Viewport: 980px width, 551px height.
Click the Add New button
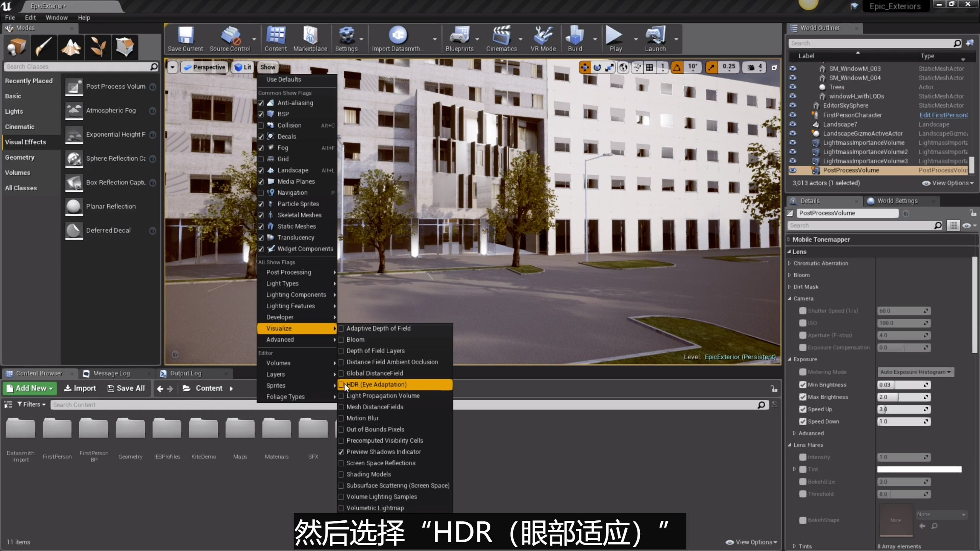click(30, 388)
